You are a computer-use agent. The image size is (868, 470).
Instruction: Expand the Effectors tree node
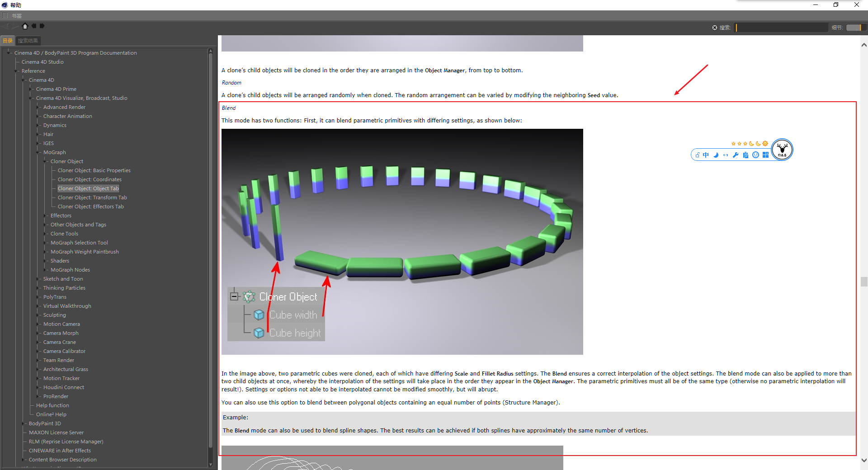[x=45, y=216]
